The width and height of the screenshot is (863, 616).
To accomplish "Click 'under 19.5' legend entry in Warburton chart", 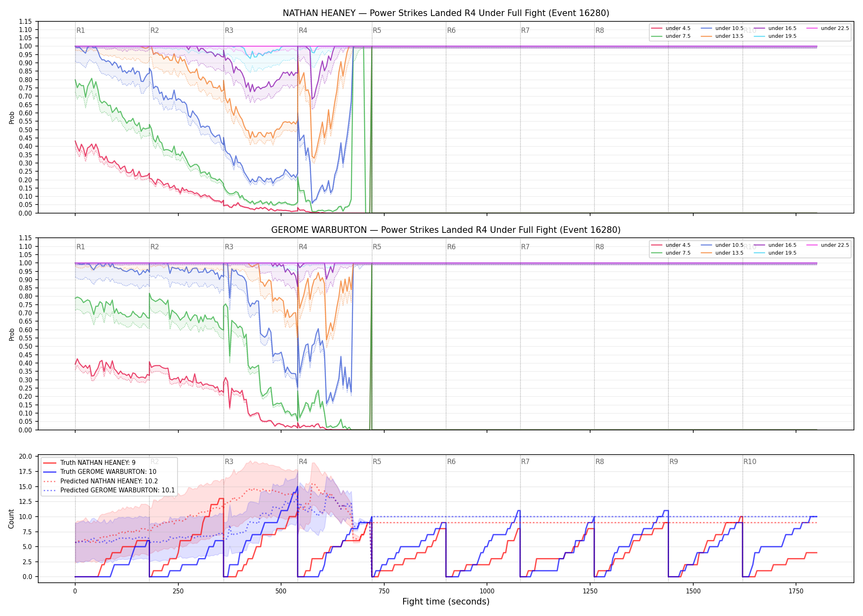I will click(775, 253).
